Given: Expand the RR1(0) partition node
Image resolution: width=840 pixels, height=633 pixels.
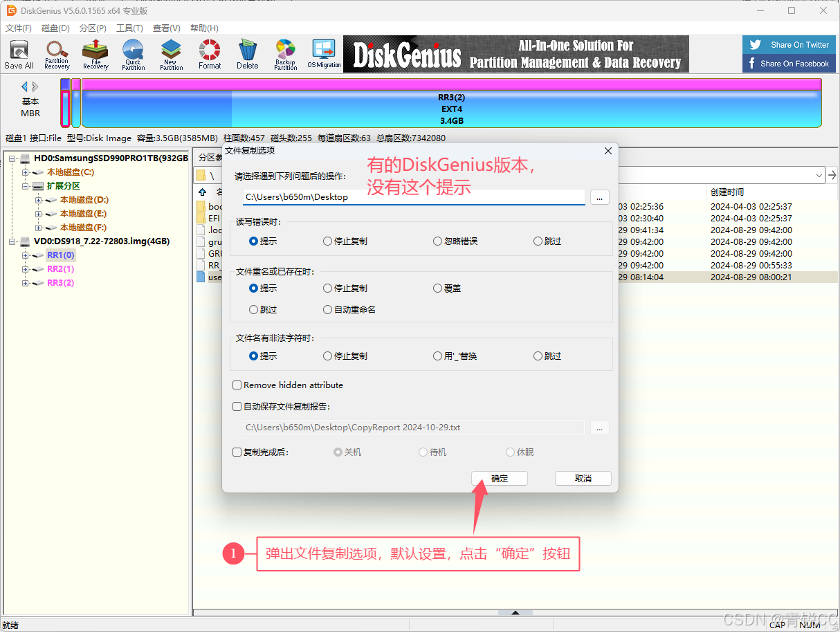Looking at the screenshot, I should point(26,255).
